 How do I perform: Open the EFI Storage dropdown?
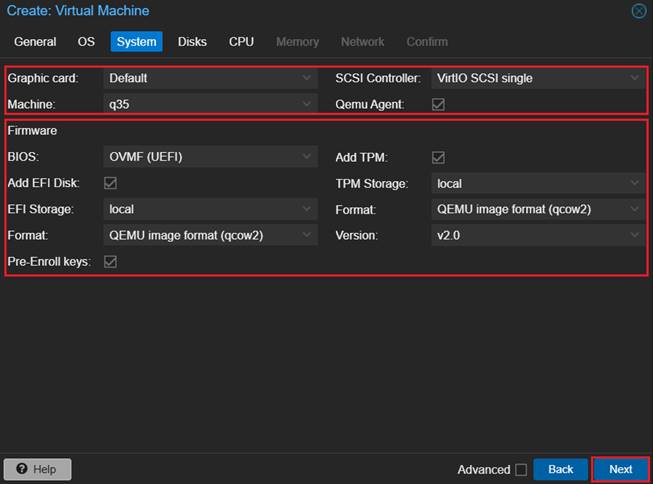point(211,209)
